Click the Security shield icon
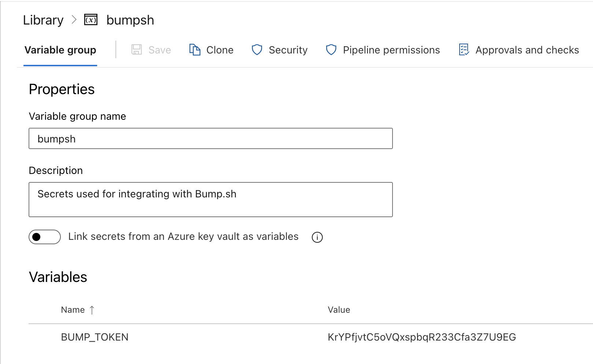Screen dimensions: 593x364 point(257,50)
